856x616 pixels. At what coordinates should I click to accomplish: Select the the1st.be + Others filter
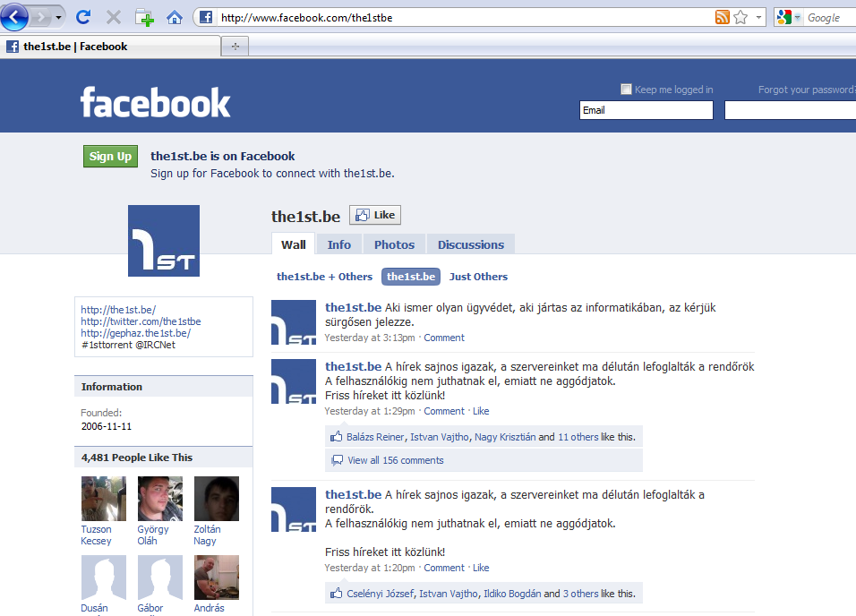[x=324, y=277]
